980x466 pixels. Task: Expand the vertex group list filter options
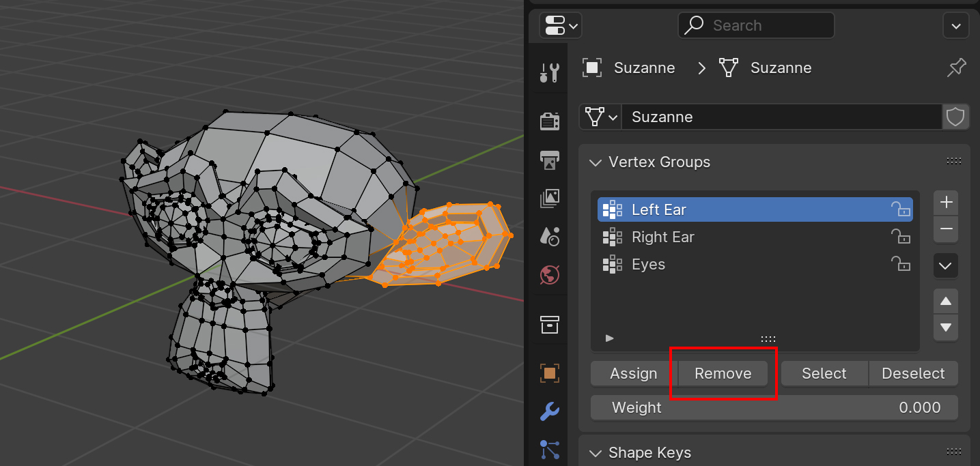[x=610, y=338]
